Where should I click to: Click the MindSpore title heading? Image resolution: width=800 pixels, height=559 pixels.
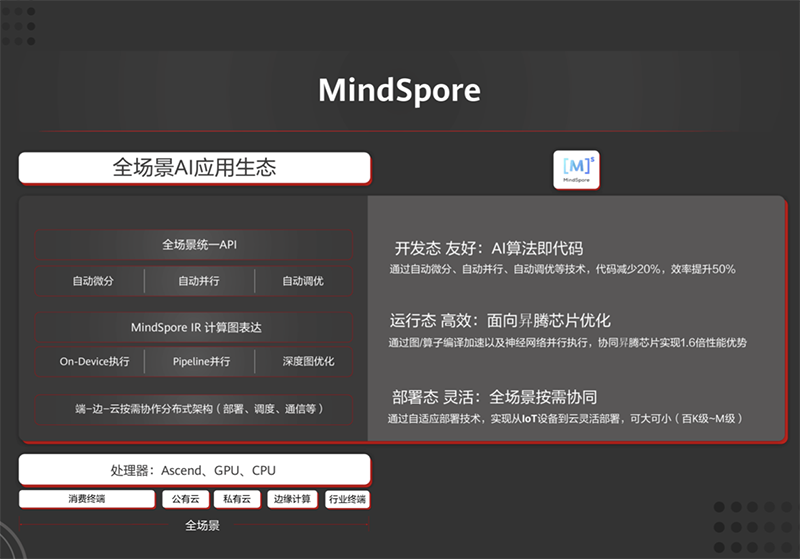coord(399,90)
